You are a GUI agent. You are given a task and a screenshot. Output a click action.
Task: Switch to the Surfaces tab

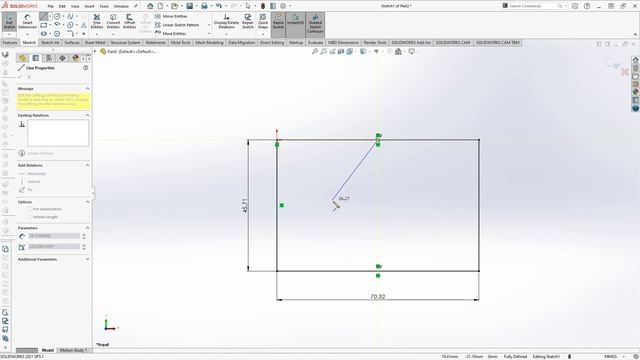tap(72, 42)
